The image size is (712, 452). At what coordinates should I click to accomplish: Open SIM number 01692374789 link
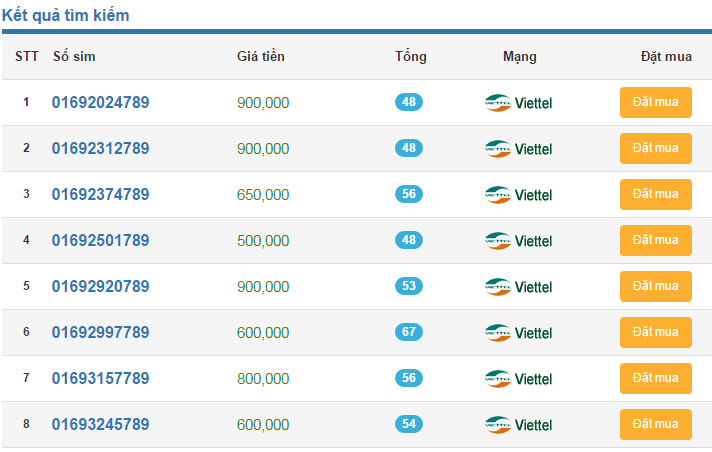coord(100,195)
